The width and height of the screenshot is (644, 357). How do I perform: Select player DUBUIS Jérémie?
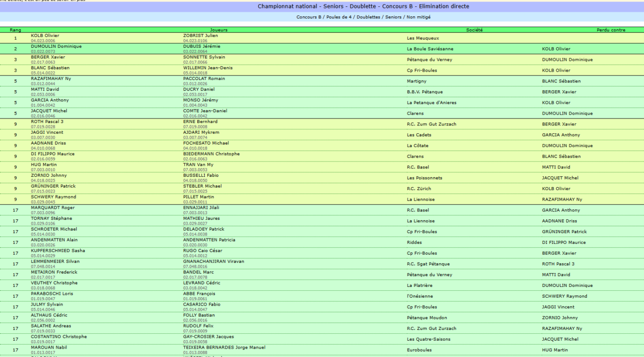[x=201, y=46]
